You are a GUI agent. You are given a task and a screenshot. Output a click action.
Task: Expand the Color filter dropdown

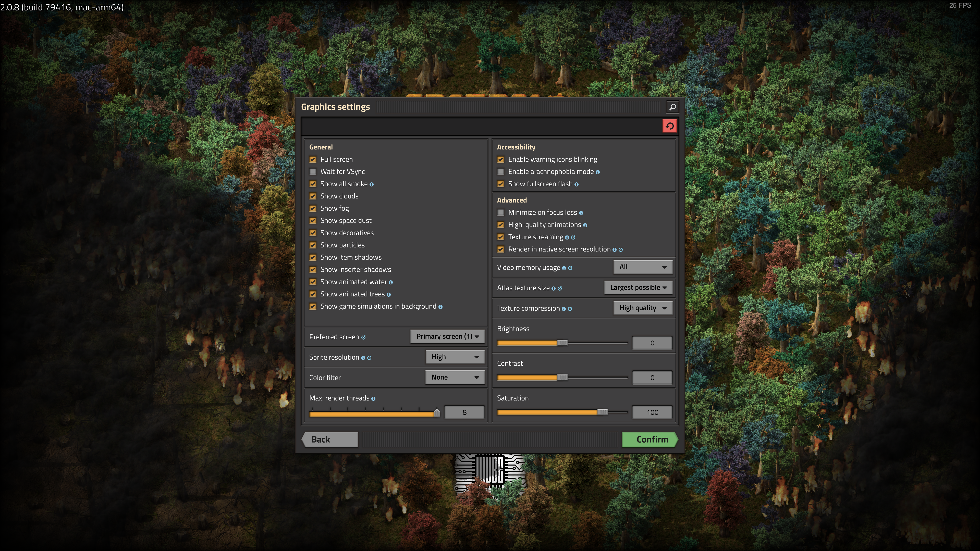click(455, 377)
